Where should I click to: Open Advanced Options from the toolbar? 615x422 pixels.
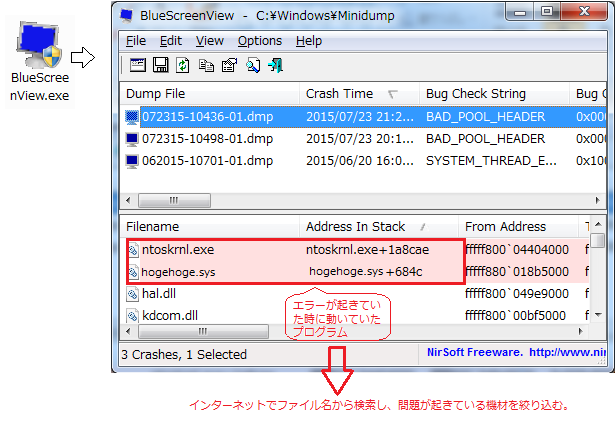(137, 66)
